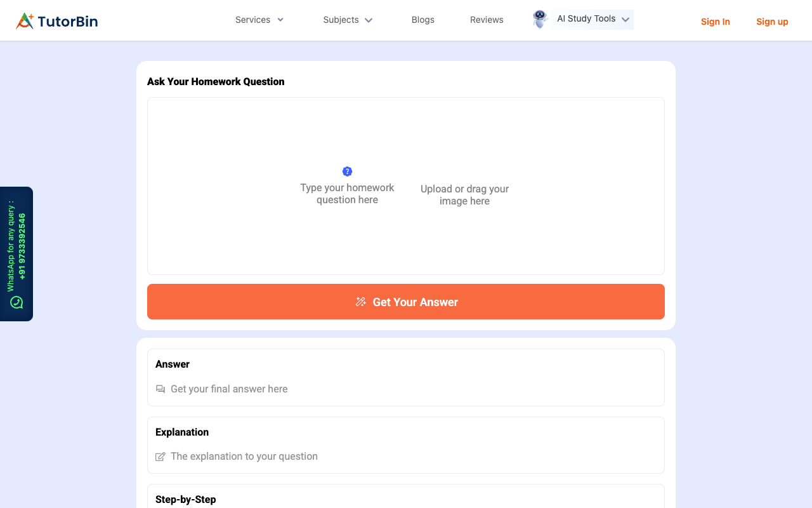Click the Sign In link
Image resolution: width=812 pixels, height=508 pixels.
coord(715,22)
